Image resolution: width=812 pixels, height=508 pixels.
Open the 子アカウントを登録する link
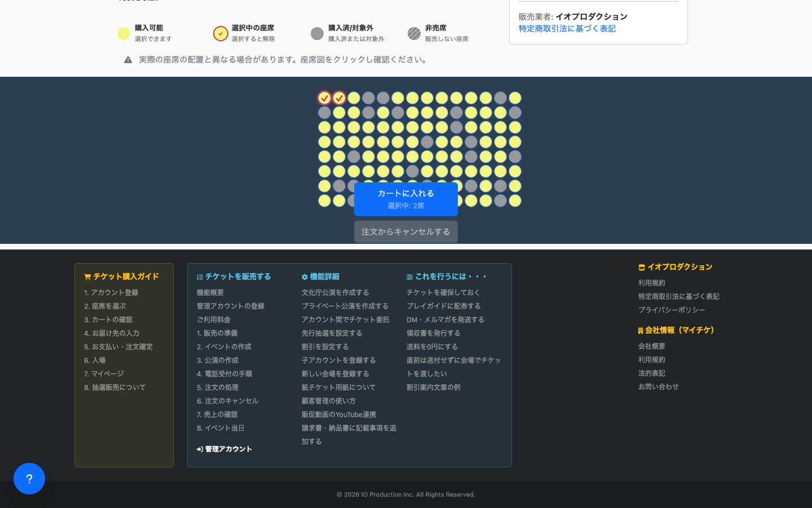pyautogui.click(x=339, y=360)
